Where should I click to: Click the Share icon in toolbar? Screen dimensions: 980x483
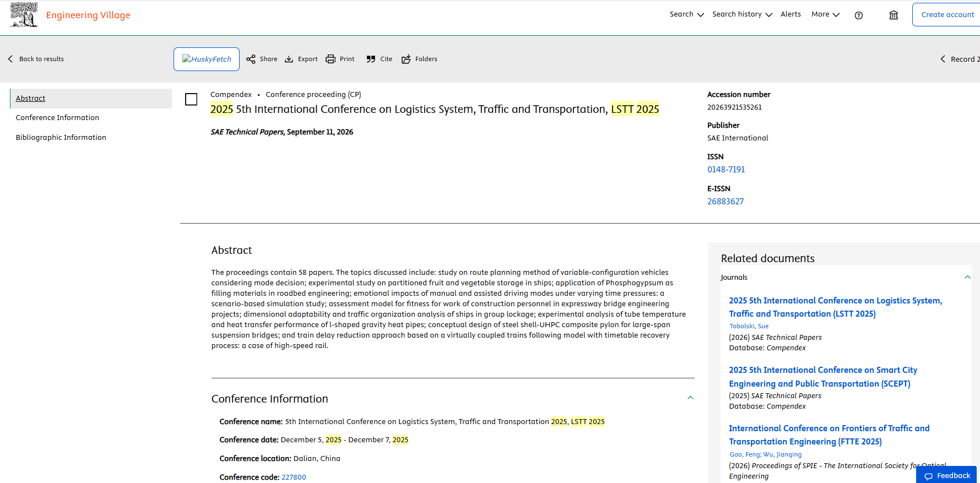click(x=251, y=59)
